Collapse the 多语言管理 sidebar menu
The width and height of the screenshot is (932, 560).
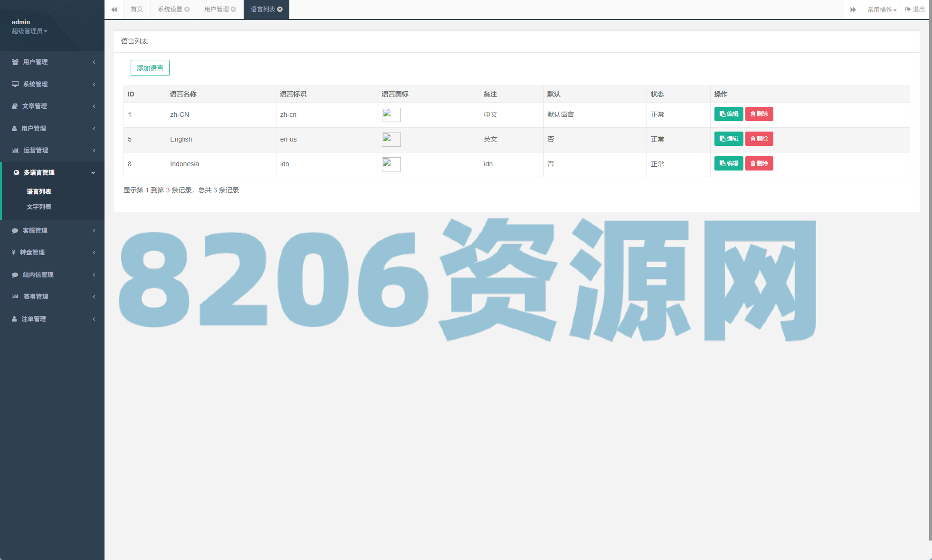pyautogui.click(x=52, y=172)
